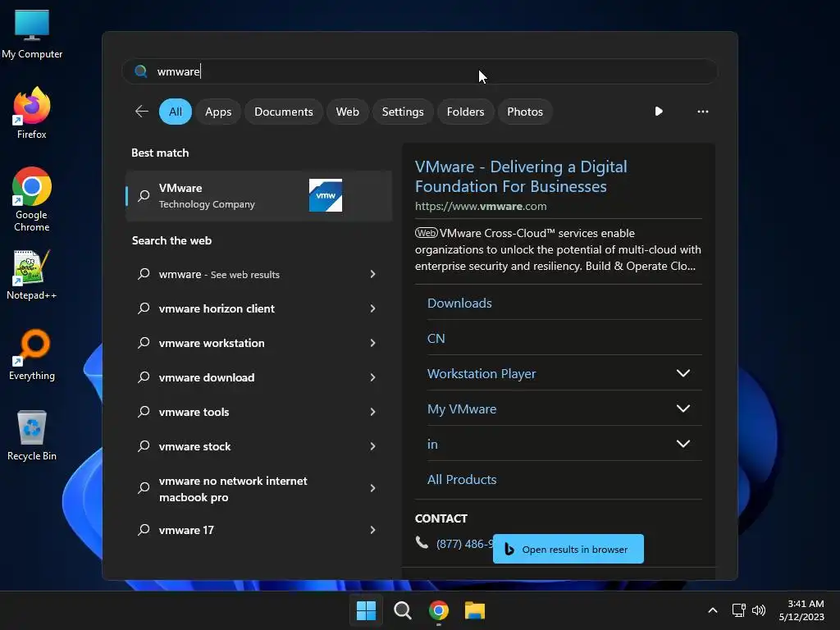
Task: Click the Search icon in taskbar
Action: coord(402,610)
